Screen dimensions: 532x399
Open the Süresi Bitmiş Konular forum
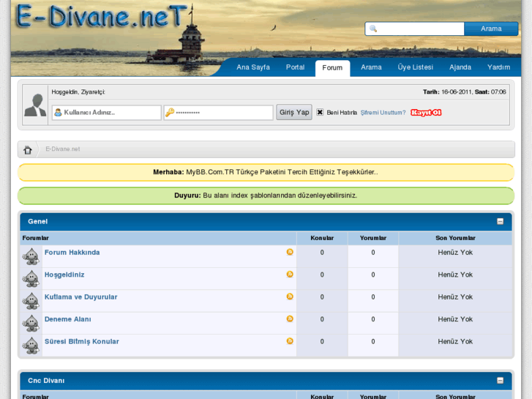(82, 341)
